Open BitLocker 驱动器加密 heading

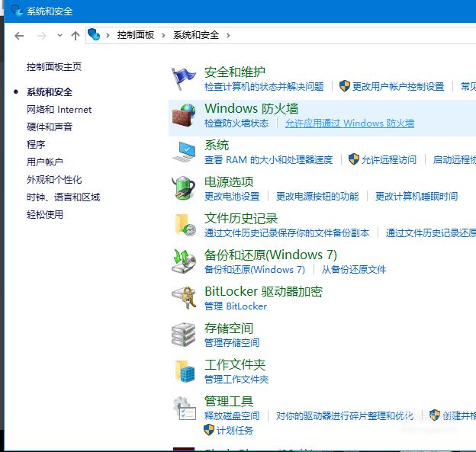(x=263, y=291)
